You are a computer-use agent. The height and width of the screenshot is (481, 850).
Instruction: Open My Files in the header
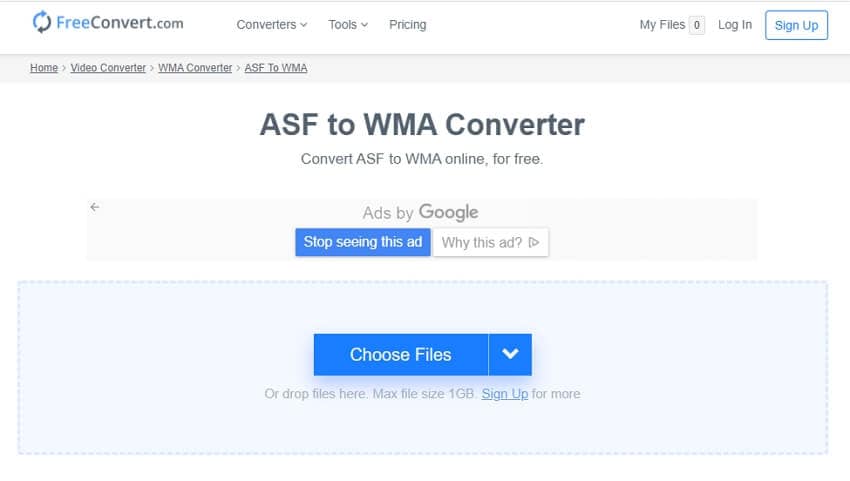pos(662,25)
